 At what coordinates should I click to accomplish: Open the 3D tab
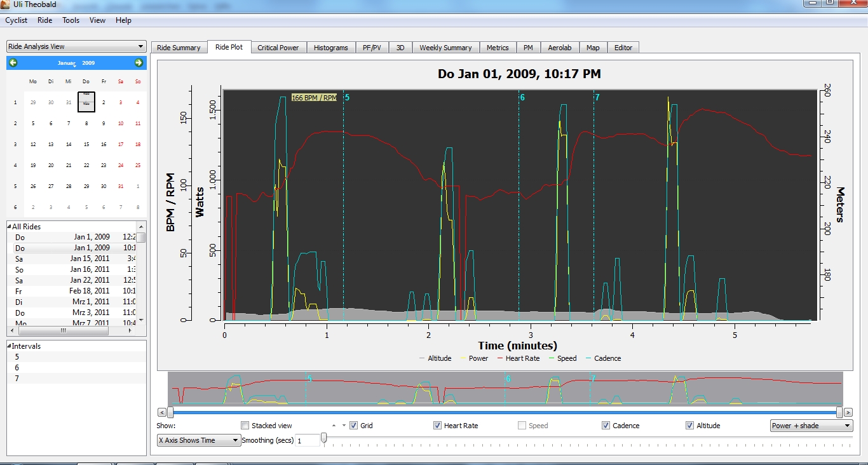tap(400, 48)
